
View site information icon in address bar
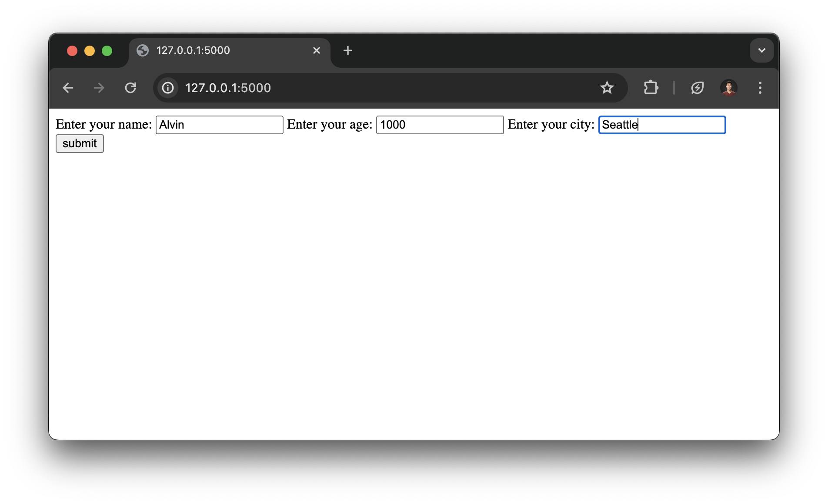[168, 88]
